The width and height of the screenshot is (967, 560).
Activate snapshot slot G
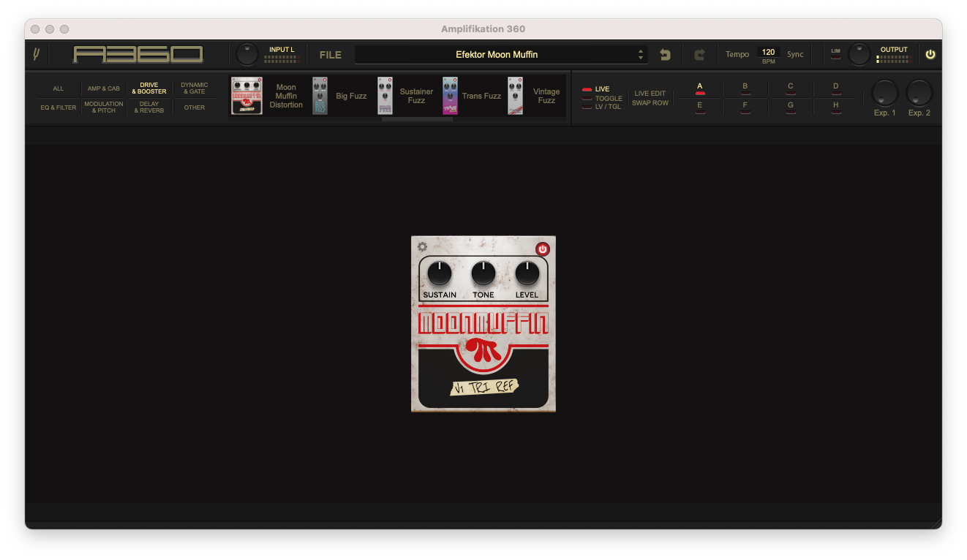tap(791, 107)
